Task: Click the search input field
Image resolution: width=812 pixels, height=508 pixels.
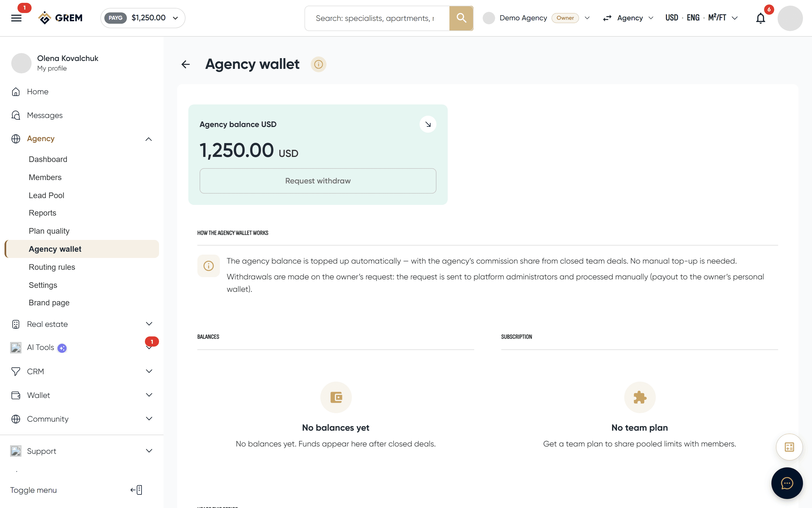Action: pyautogui.click(x=377, y=18)
